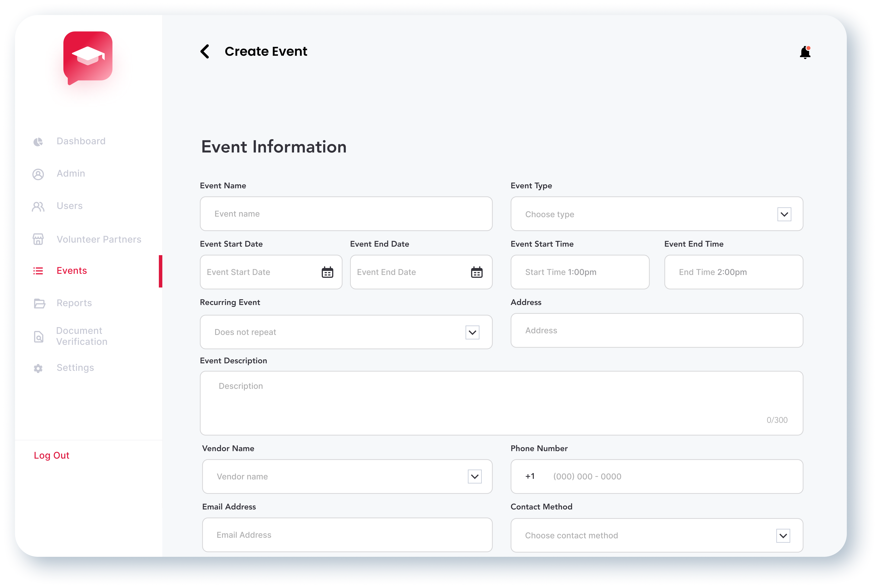Open the Choose contact method combo box
878x588 pixels.
click(x=656, y=535)
